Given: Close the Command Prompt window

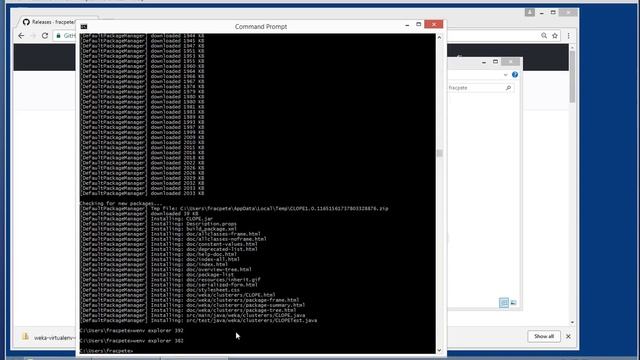Looking at the screenshot, I should (x=433, y=24).
